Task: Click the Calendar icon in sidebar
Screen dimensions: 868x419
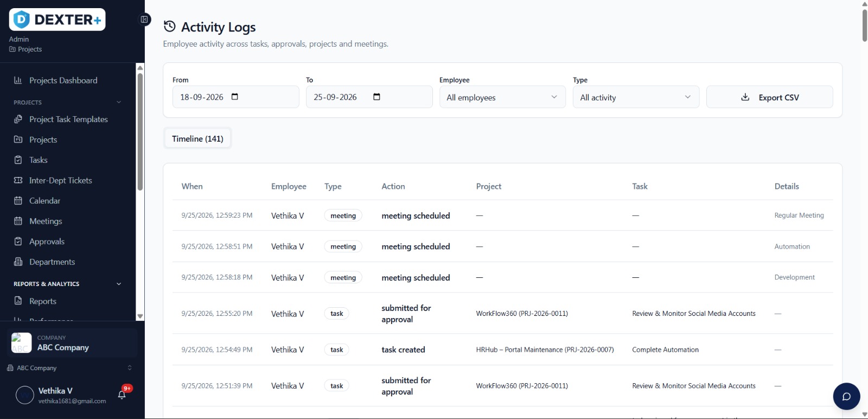Action: point(18,201)
